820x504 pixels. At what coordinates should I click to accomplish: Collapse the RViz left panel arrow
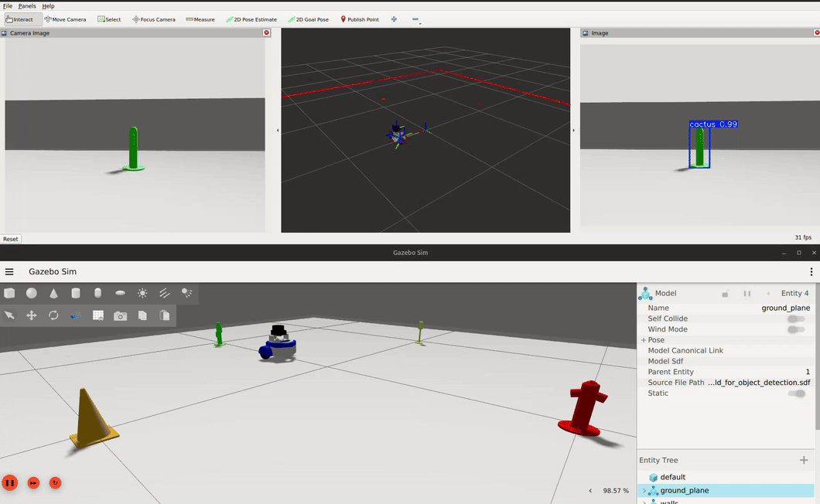(x=278, y=130)
